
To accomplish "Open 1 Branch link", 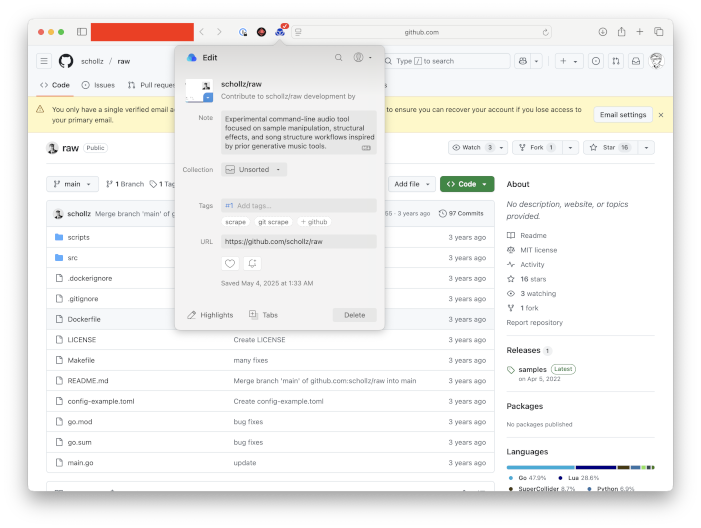I will pos(125,184).
